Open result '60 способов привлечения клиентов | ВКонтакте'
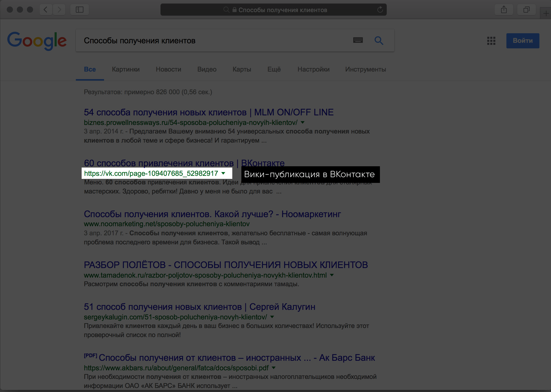Screen dimensions: 551x392 pos(184,163)
